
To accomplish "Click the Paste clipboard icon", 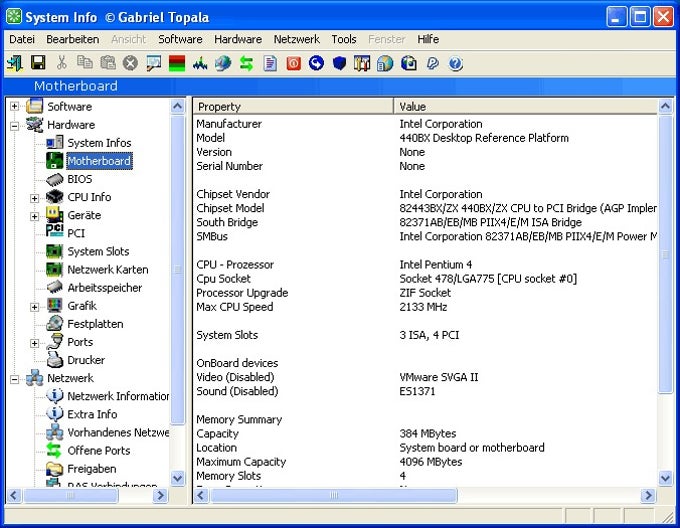I will point(108,63).
